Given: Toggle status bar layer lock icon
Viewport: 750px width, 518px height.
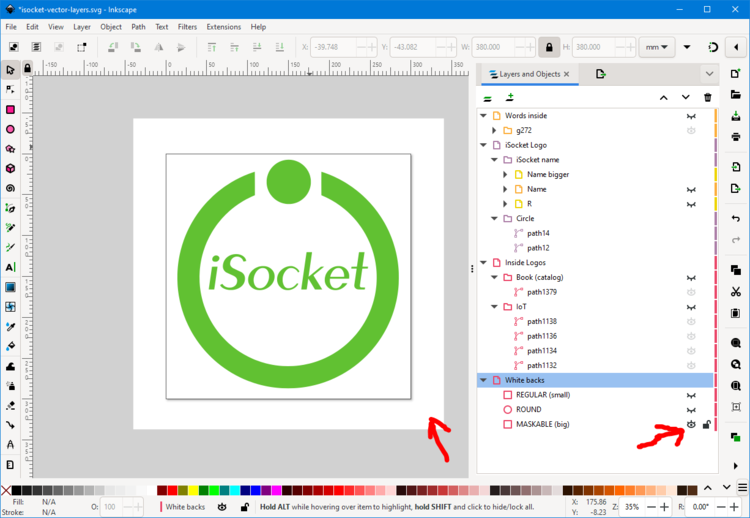Looking at the screenshot, I should (x=244, y=507).
